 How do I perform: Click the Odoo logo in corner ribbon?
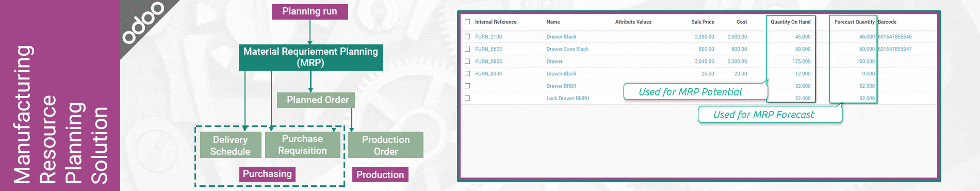143,23
